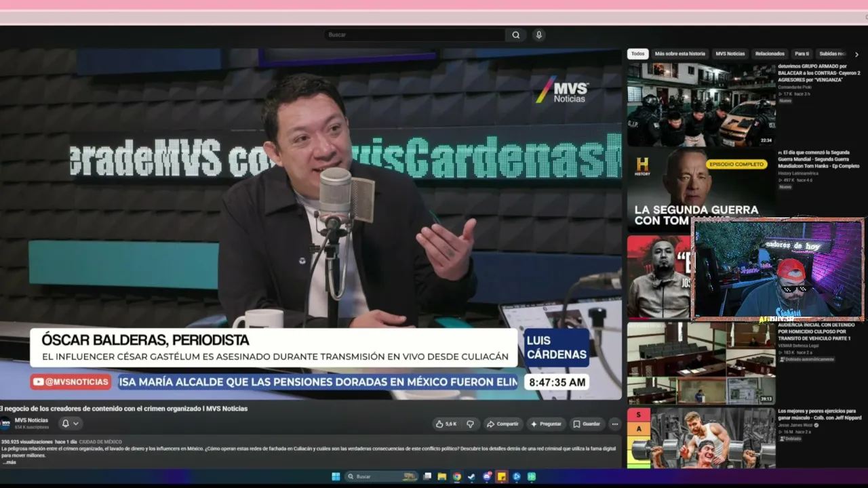This screenshot has width=868, height=488.
Task: Click the notification bell icon
Action: click(x=66, y=424)
